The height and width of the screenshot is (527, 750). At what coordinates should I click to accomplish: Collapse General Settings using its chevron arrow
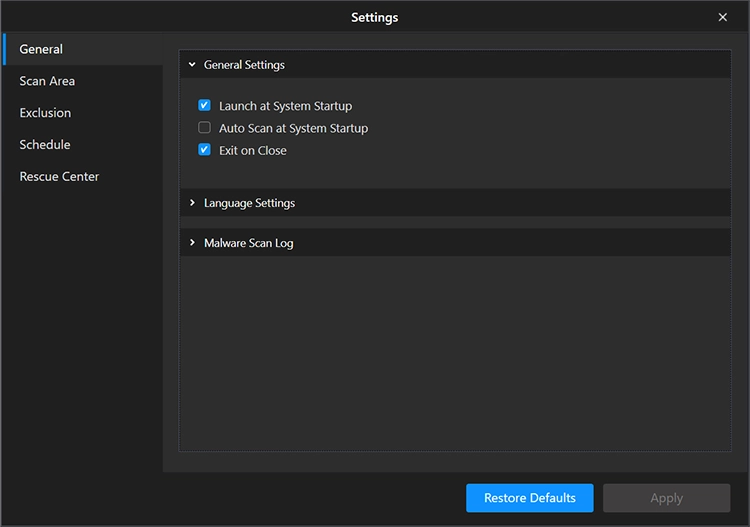(x=192, y=65)
